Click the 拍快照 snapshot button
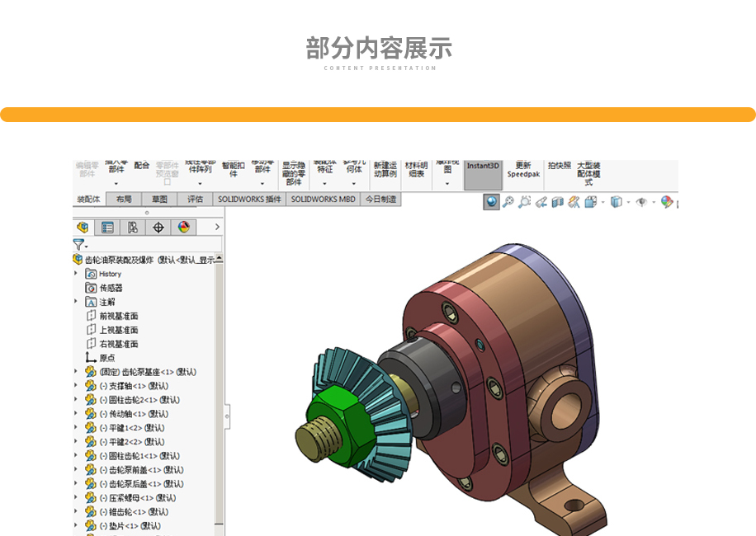The height and width of the screenshot is (536, 756). (x=560, y=166)
